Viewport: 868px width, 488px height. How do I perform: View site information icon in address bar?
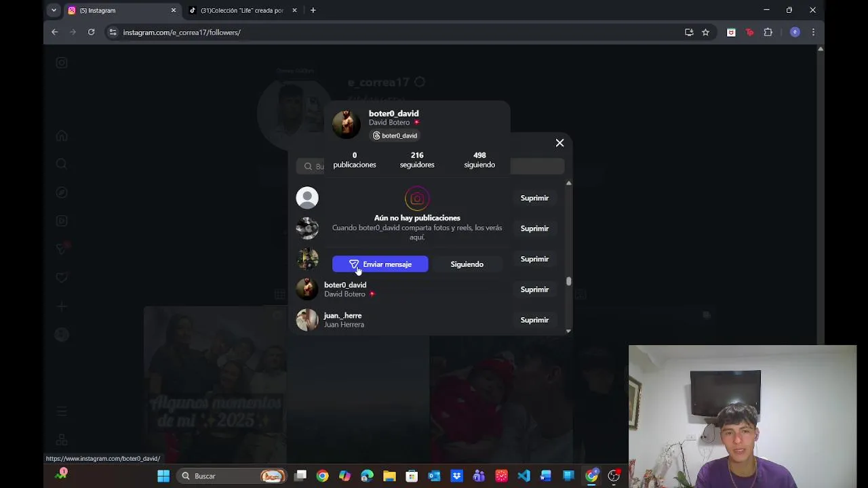coord(113,32)
